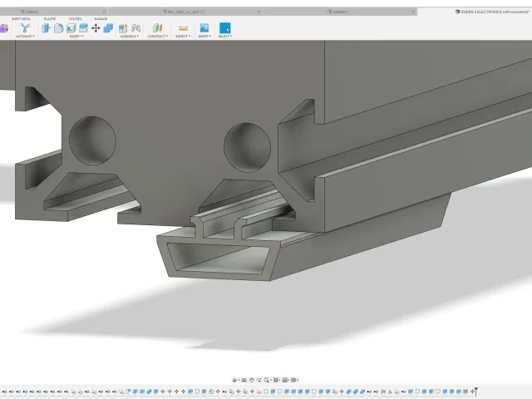
Task: Open the MODIFY dropdown menu
Action: 76,37
